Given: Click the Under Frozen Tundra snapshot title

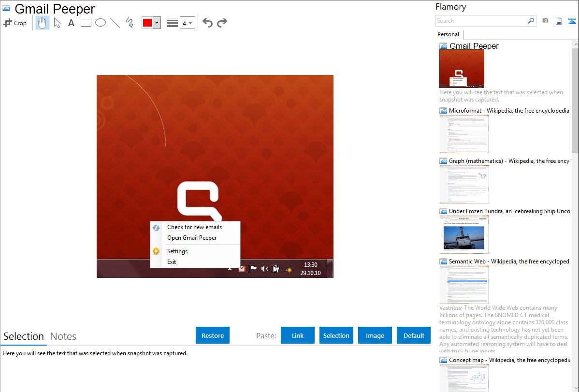Looking at the screenshot, I should tap(509, 211).
